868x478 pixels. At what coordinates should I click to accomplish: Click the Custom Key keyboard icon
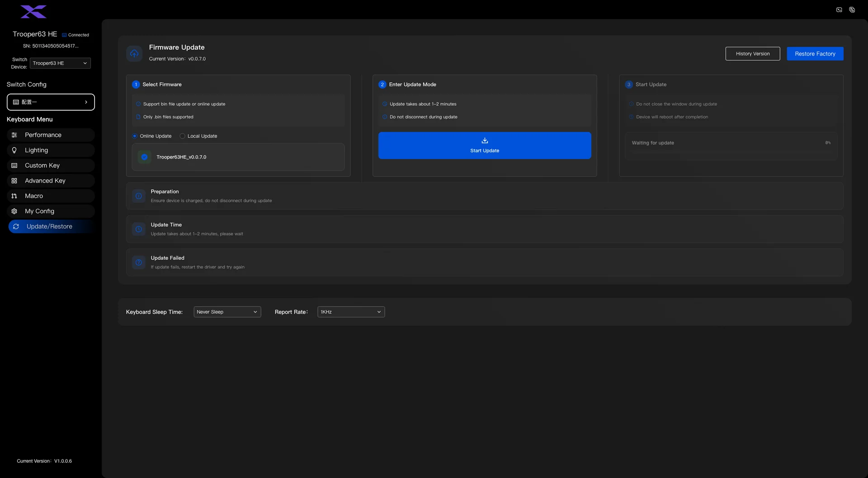point(14,165)
